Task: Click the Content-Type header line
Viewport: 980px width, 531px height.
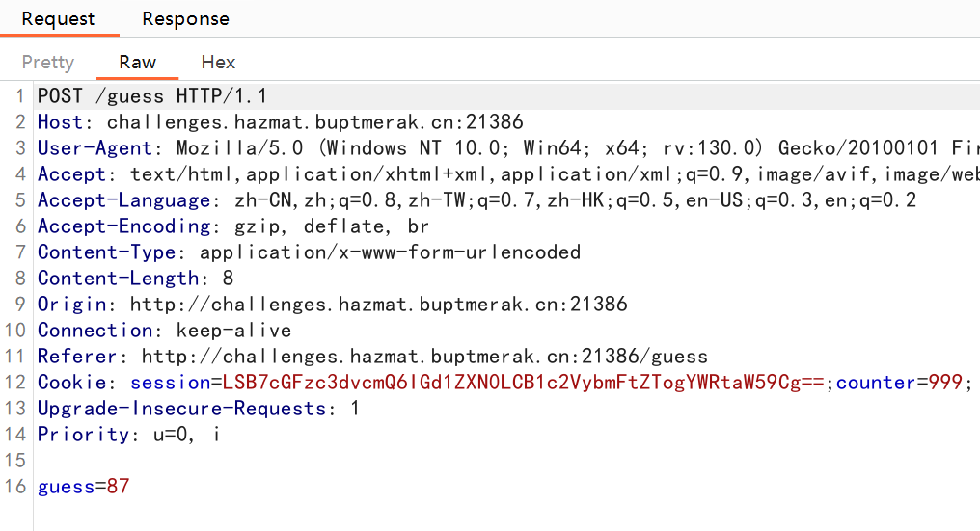Action: click(310, 252)
